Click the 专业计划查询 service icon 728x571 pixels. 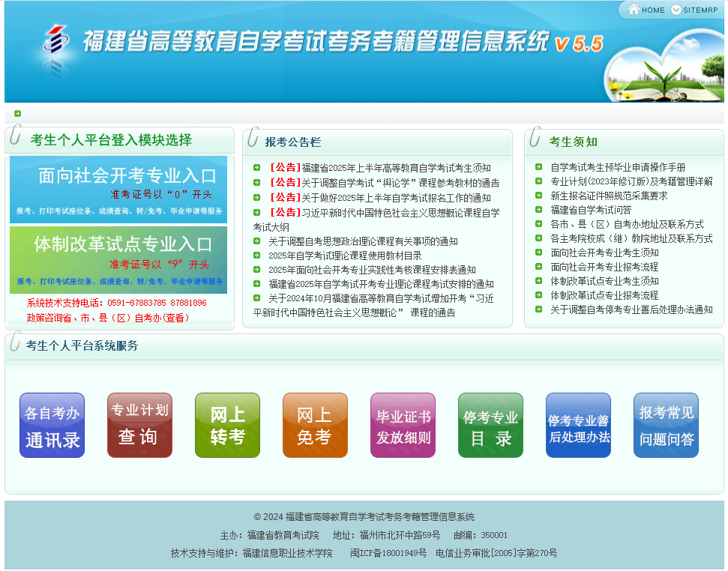139,425
